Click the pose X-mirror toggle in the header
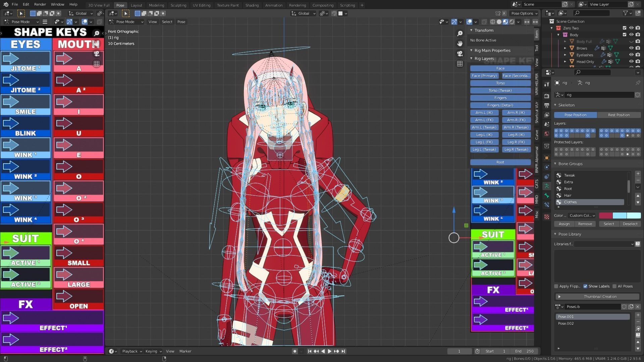 [504, 13]
